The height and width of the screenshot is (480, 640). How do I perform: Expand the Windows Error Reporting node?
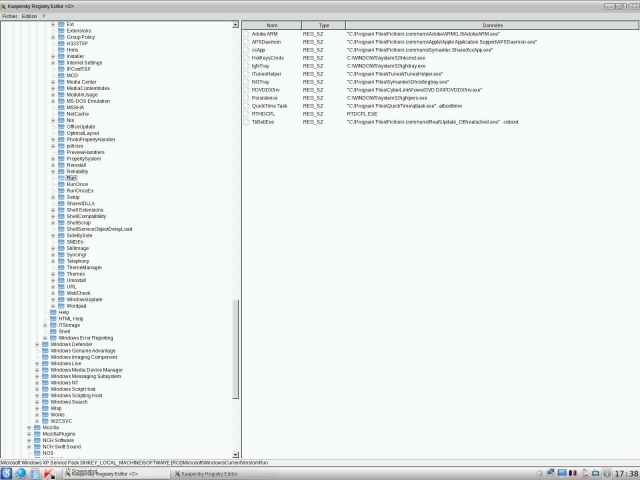[45, 338]
